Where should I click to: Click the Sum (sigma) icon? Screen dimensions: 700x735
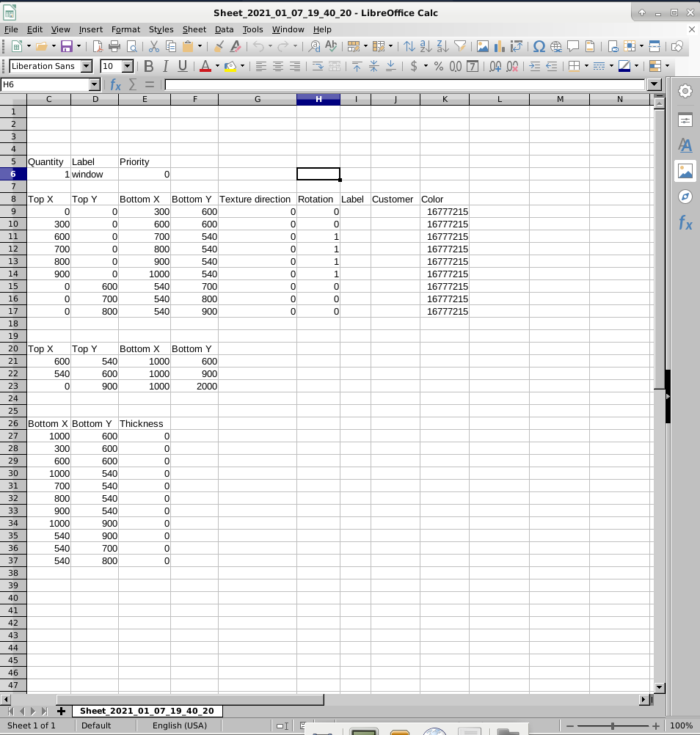pos(133,85)
